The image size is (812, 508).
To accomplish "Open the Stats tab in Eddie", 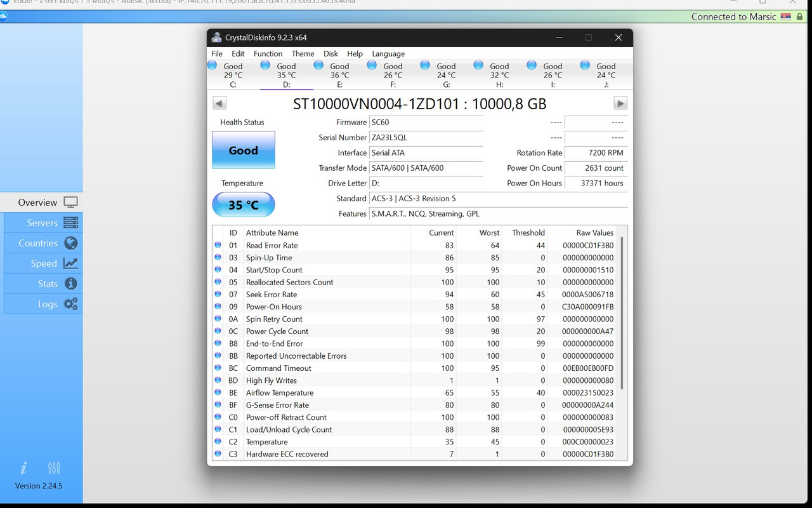I will coord(43,284).
